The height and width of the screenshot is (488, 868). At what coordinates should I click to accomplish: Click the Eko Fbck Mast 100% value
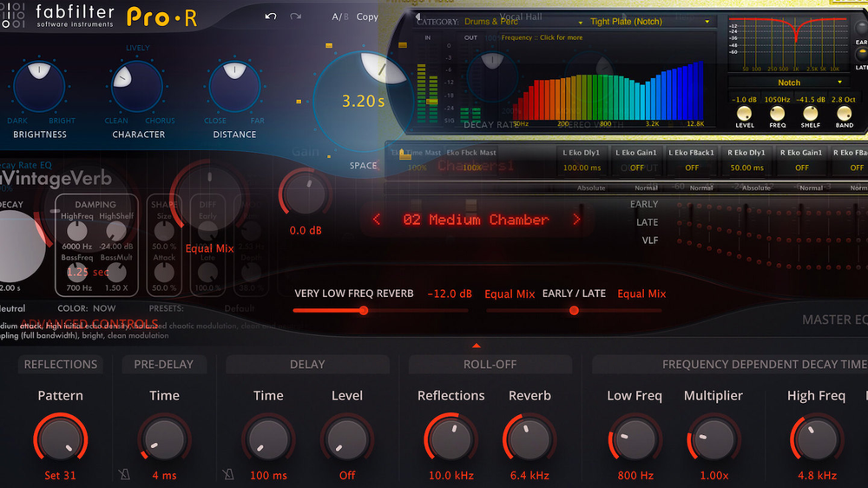point(471,168)
